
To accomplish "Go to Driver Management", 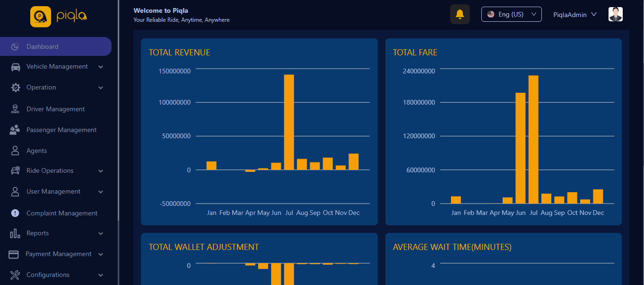I will (56, 109).
